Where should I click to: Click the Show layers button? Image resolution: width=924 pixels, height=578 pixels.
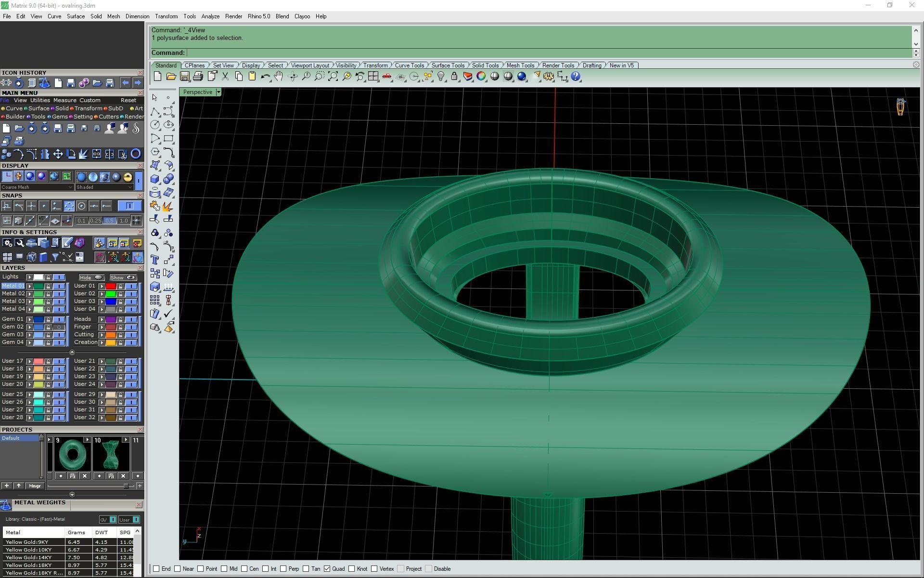[123, 277]
